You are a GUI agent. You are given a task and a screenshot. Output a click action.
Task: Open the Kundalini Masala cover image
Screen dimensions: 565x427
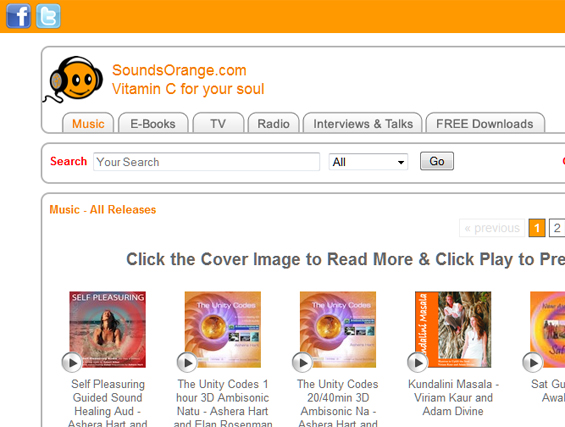click(x=453, y=329)
